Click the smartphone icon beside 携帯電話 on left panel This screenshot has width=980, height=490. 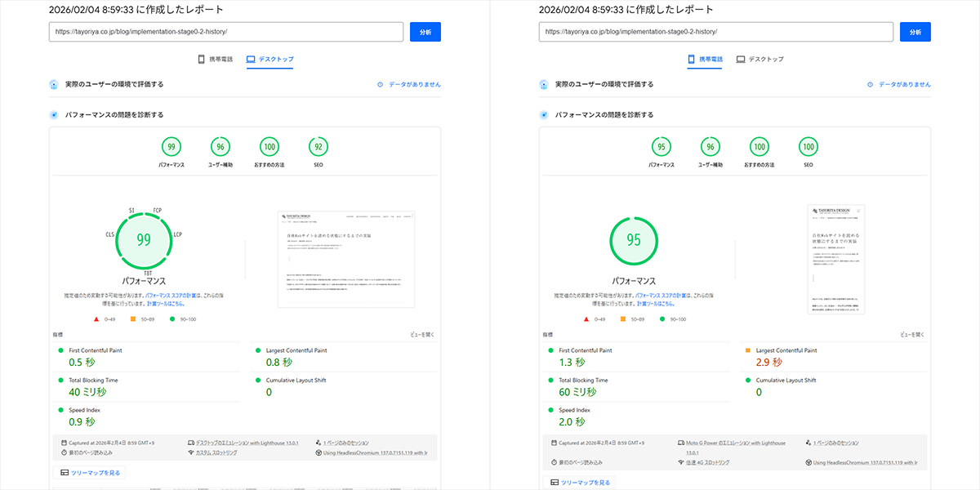point(200,58)
